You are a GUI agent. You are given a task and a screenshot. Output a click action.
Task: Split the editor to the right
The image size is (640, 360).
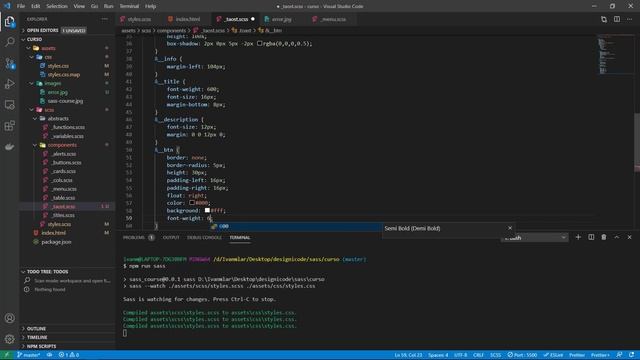617,19
